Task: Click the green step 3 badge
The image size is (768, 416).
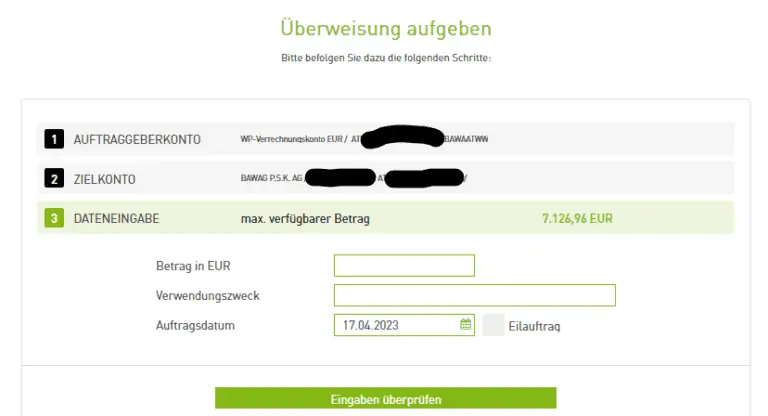Action: coord(54,218)
